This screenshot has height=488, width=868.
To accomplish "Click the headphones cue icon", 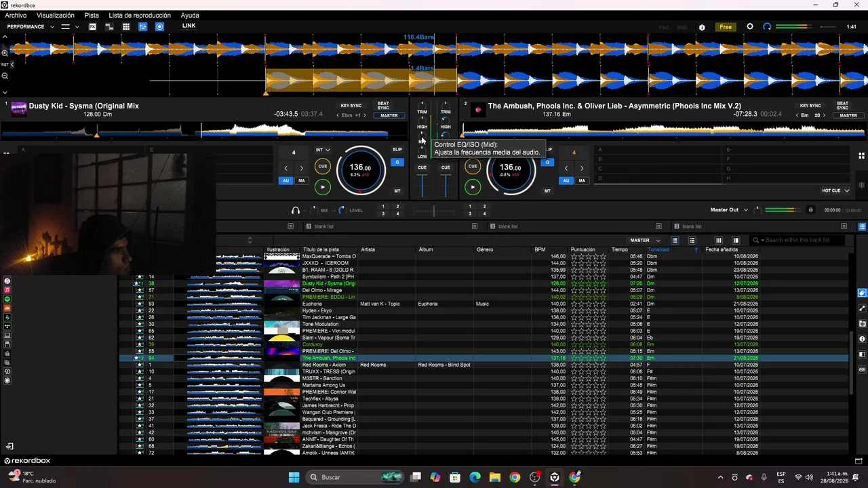I will [x=295, y=210].
